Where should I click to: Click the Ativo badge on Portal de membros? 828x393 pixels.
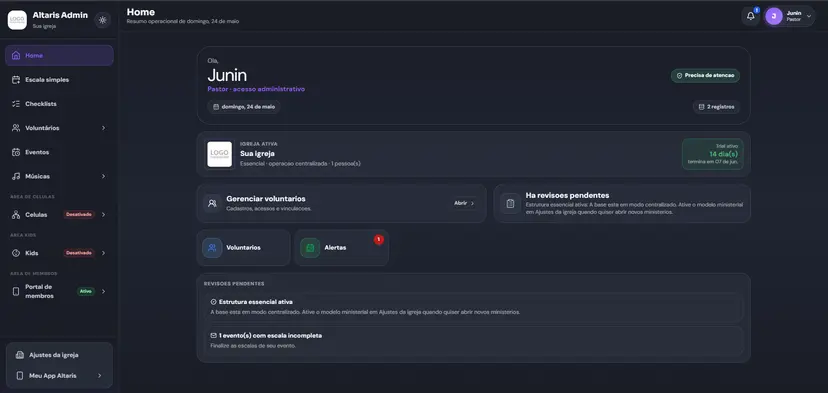click(86, 291)
